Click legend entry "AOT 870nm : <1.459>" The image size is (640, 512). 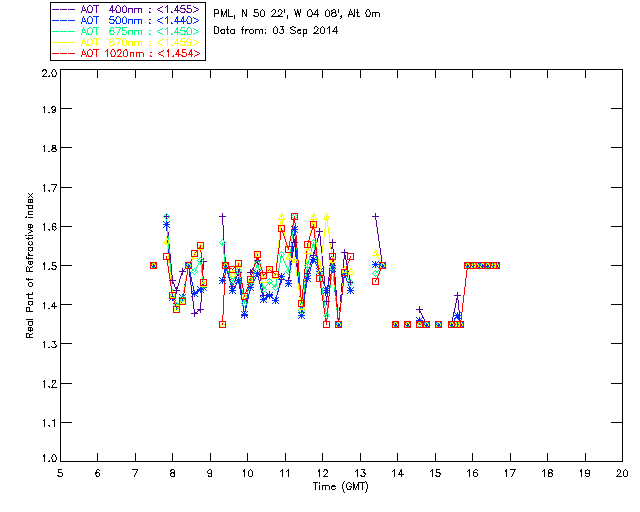pos(126,42)
